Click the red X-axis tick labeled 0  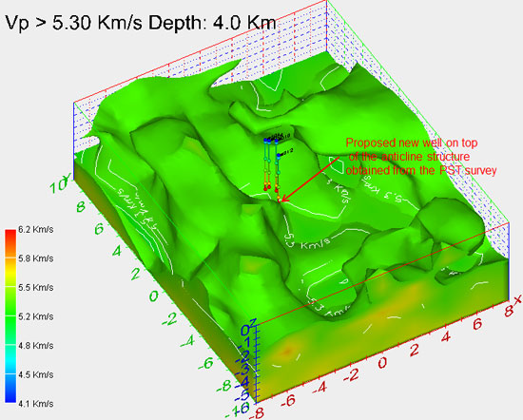click(382, 363)
